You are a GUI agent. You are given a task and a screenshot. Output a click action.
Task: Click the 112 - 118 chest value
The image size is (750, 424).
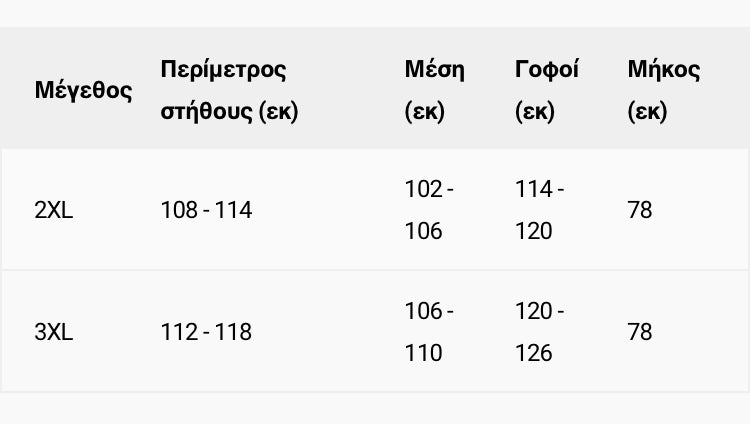coord(206,332)
